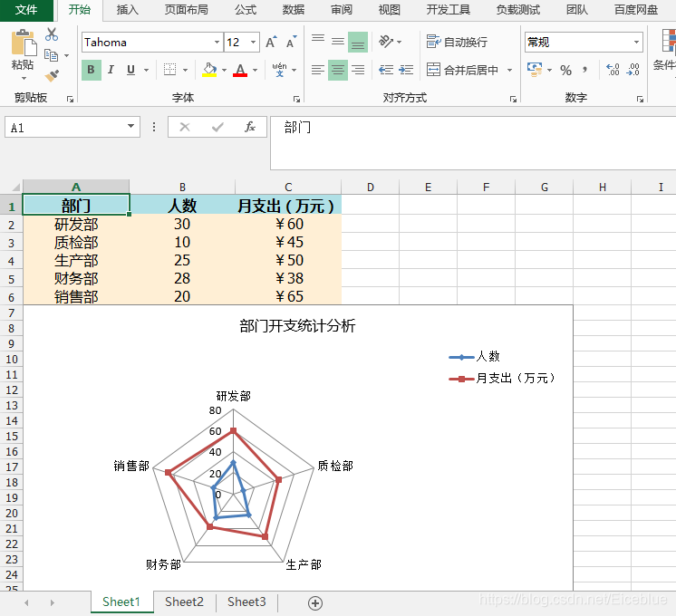Switch to the 审阅 tab

pos(342,9)
